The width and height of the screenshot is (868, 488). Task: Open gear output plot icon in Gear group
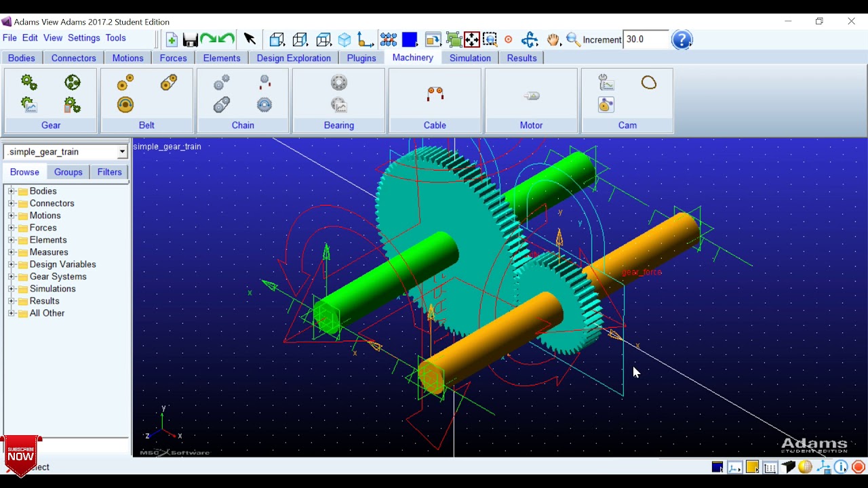28,104
